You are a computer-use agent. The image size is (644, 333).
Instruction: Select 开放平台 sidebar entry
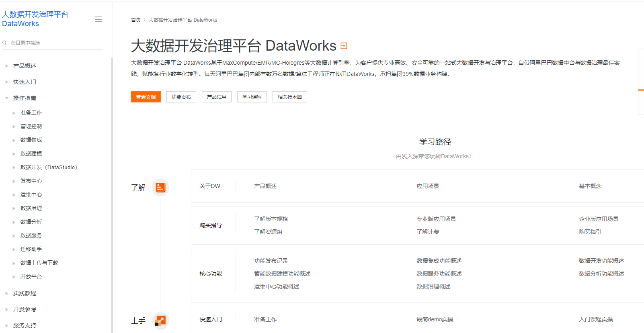click(31, 276)
